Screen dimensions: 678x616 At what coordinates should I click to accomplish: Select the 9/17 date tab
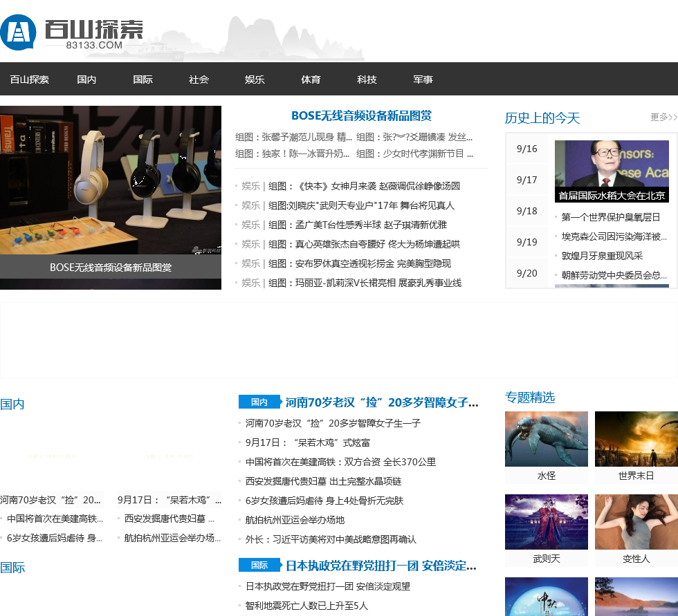pyautogui.click(x=526, y=180)
